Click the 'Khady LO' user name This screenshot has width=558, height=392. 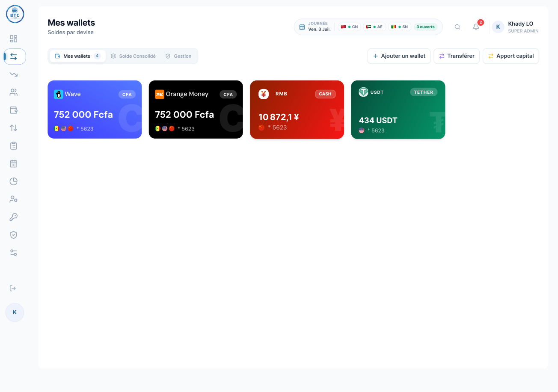[520, 24]
